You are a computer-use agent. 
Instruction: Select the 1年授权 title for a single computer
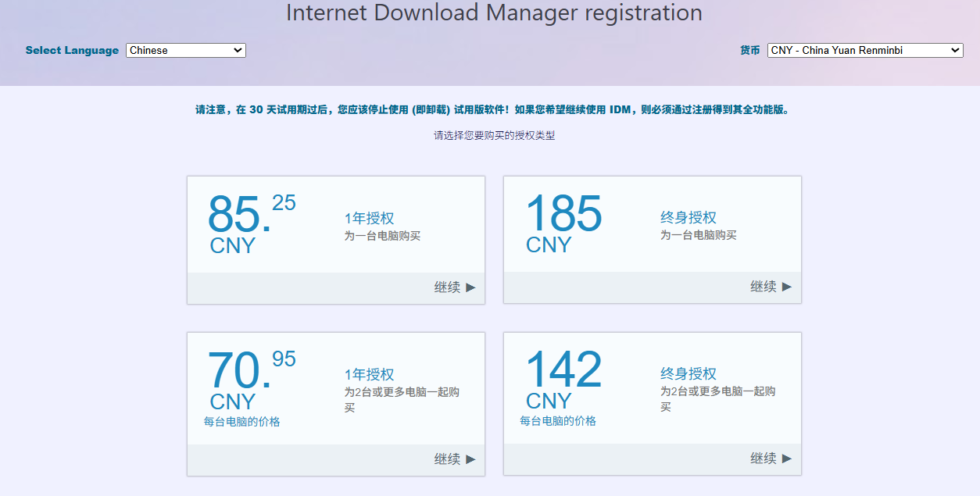pos(370,219)
